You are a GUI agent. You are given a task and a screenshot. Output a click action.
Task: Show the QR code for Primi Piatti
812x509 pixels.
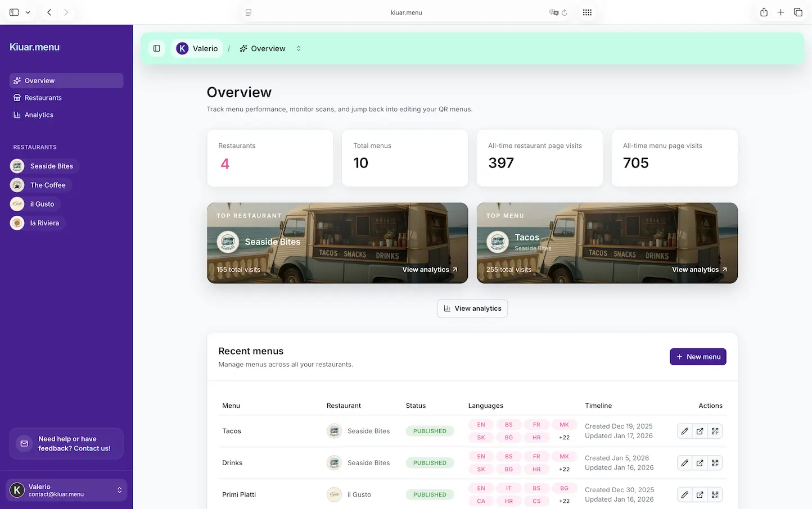[715, 494]
